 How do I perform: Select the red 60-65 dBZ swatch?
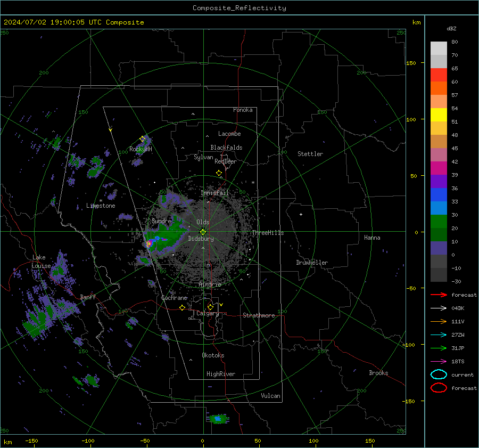pos(439,75)
